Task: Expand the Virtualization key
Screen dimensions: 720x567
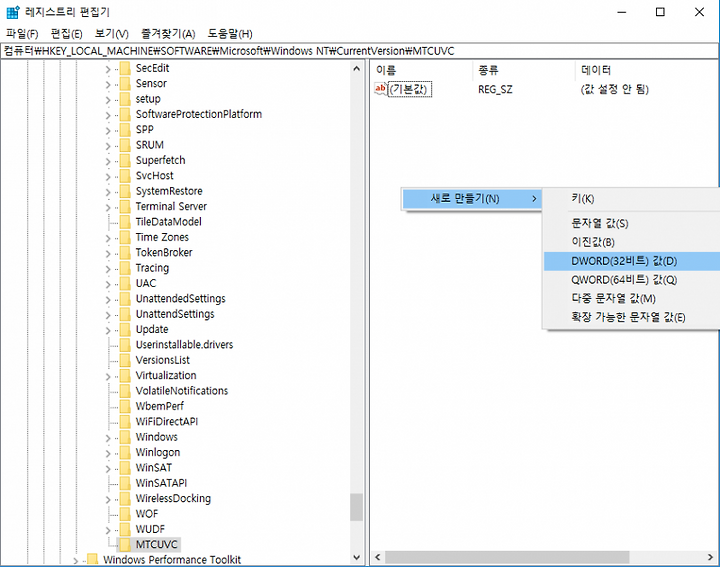Action: pos(108,376)
